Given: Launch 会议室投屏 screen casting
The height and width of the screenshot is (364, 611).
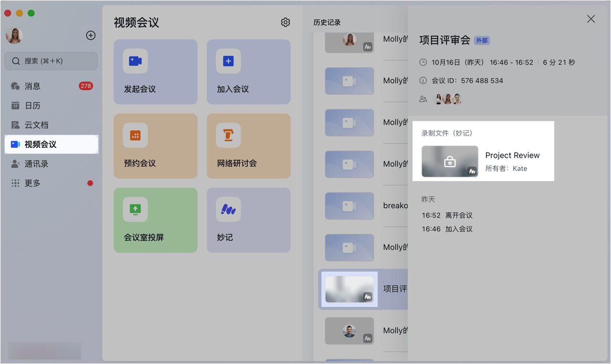Looking at the screenshot, I should [x=155, y=220].
